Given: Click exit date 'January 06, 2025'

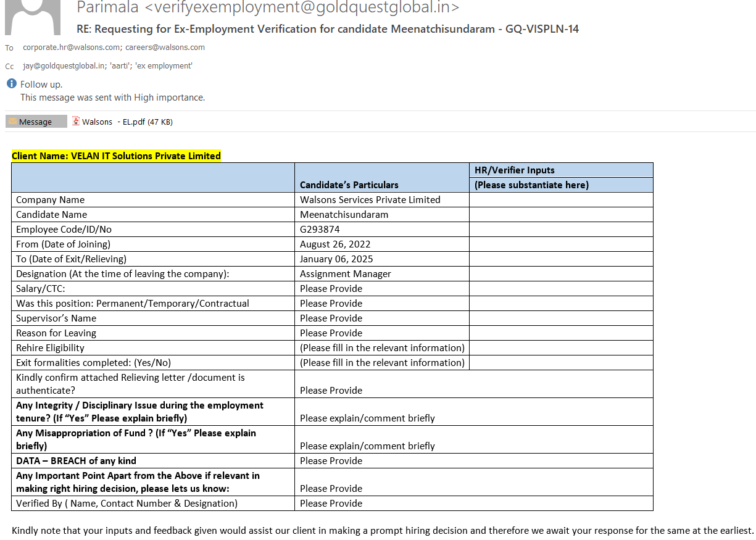Looking at the screenshot, I should coord(336,259).
